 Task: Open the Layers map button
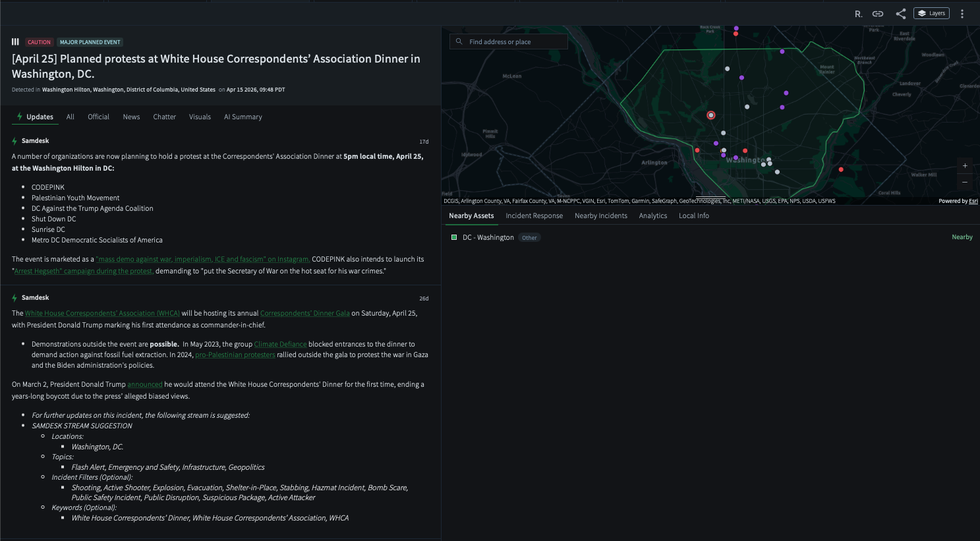pos(931,13)
